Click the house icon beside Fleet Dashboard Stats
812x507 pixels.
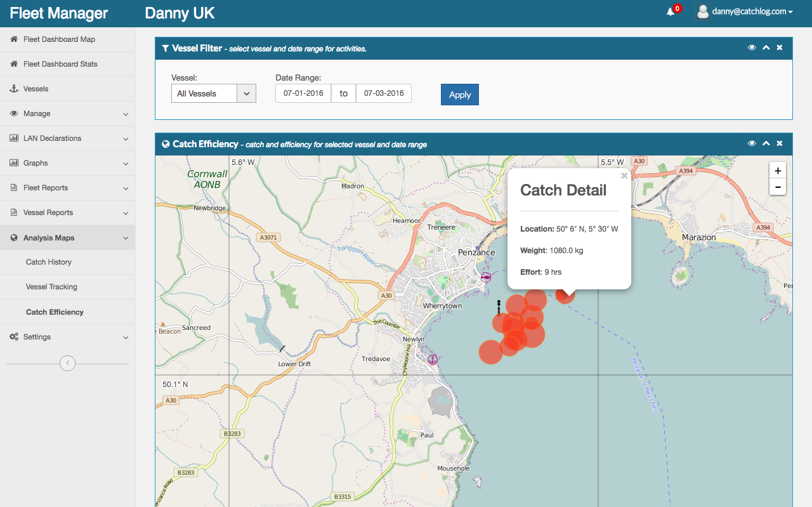coord(14,64)
